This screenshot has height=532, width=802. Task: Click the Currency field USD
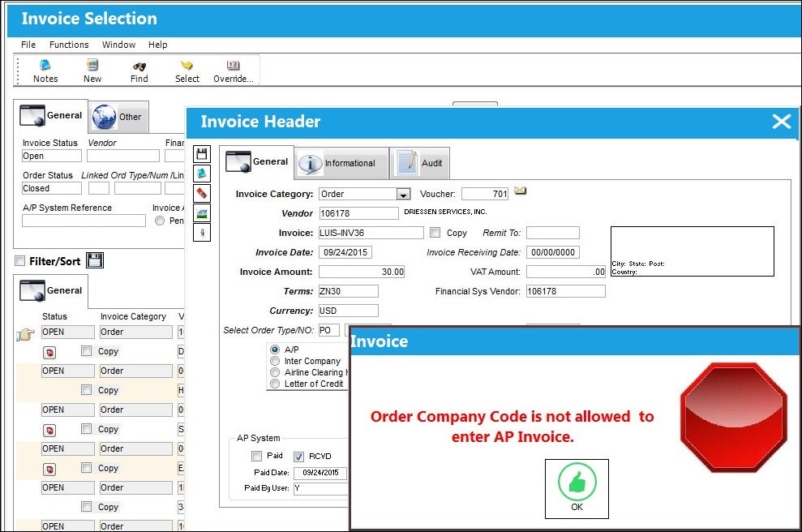pyautogui.click(x=349, y=311)
